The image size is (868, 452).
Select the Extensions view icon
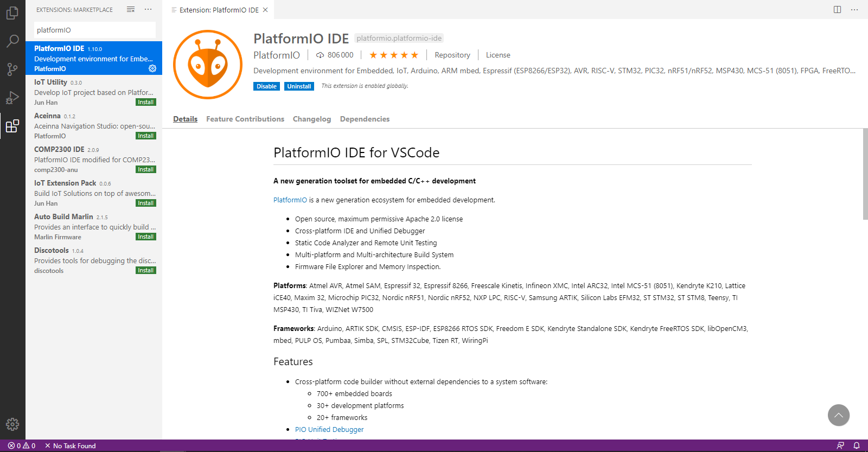12,126
